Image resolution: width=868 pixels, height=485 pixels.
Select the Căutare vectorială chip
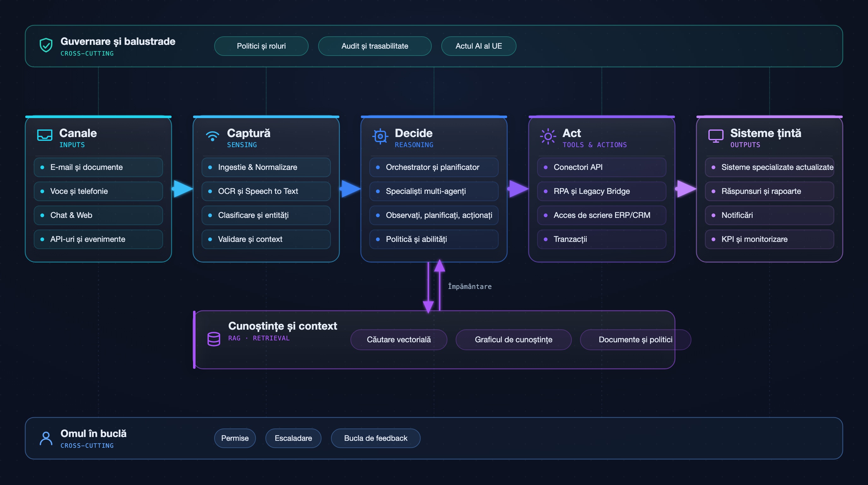click(399, 340)
